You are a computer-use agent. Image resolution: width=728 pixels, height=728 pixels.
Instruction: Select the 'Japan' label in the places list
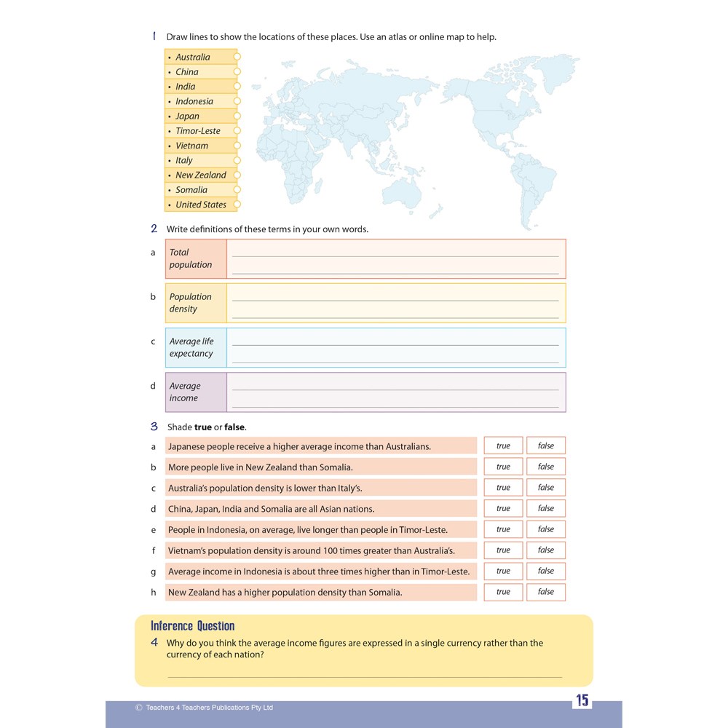pos(187,116)
